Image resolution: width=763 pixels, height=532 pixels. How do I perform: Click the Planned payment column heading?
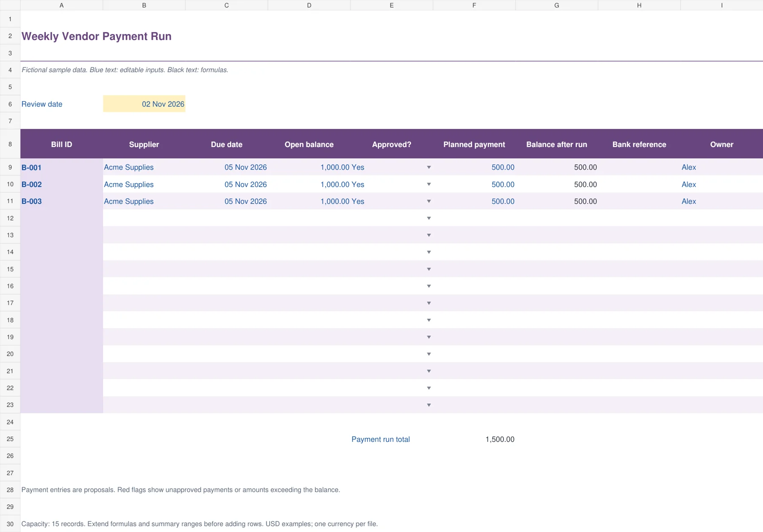[474, 145]
